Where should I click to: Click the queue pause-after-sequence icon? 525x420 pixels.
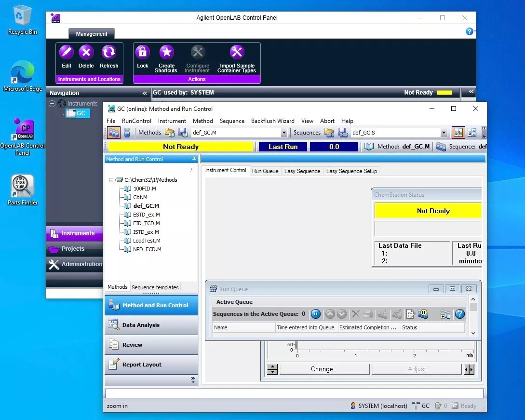pos(423,314)
